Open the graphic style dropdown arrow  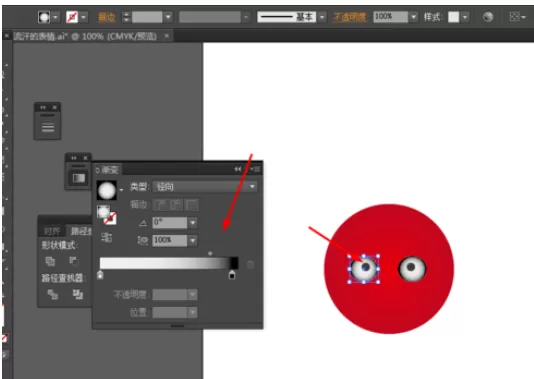465,17
